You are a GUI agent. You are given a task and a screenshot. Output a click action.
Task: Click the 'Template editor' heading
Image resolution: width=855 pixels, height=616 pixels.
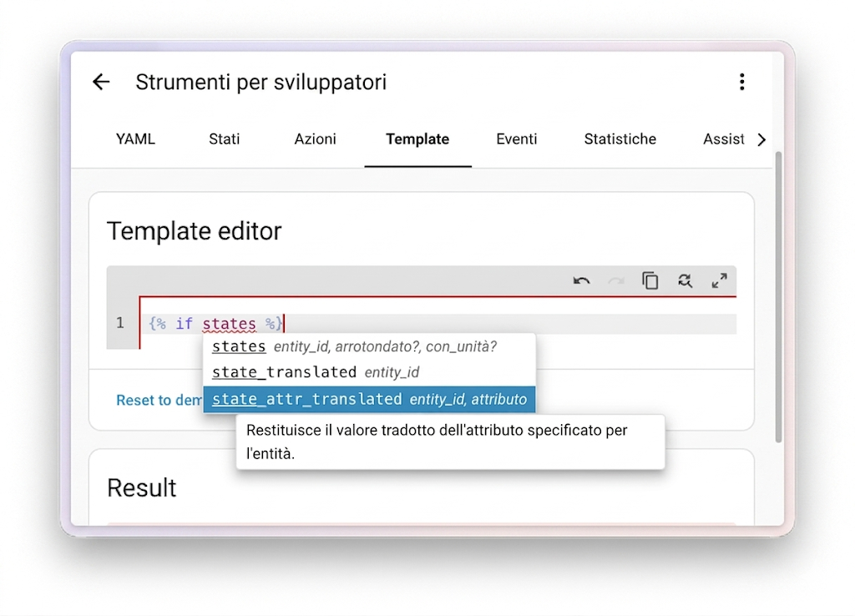(194, 231)
